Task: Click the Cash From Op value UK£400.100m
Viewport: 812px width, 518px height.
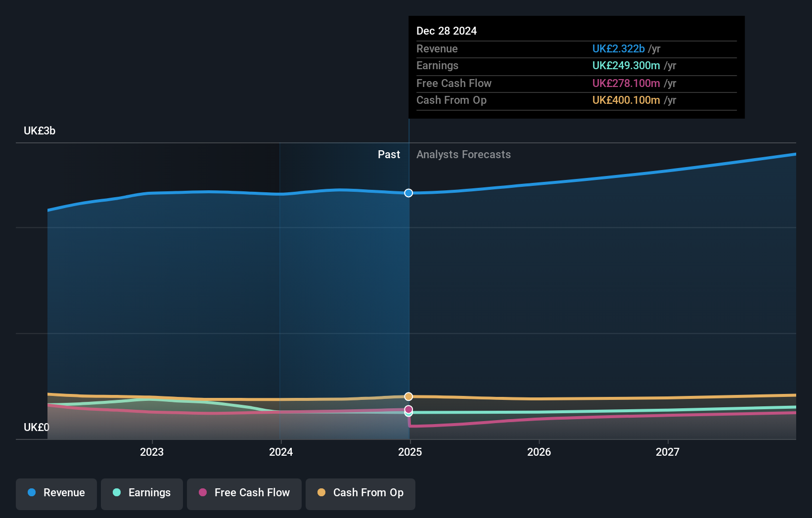Action: (x=627, y=100)
